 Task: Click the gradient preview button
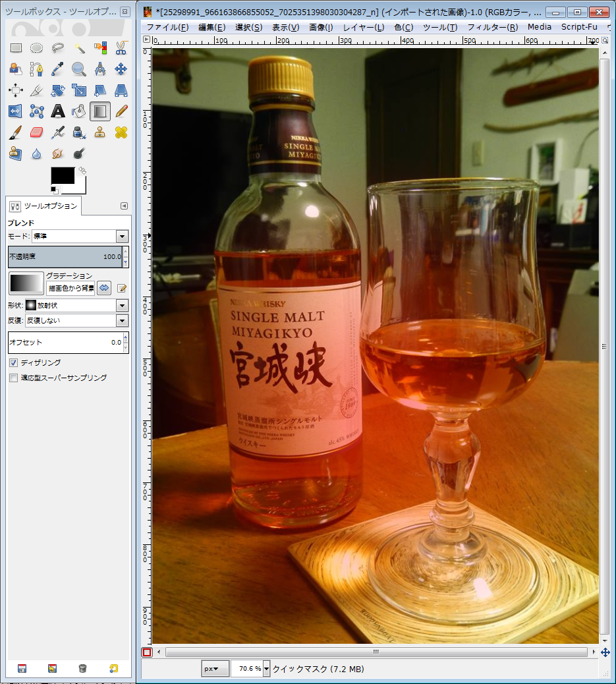pyautogui.click(x=26, y=283)
